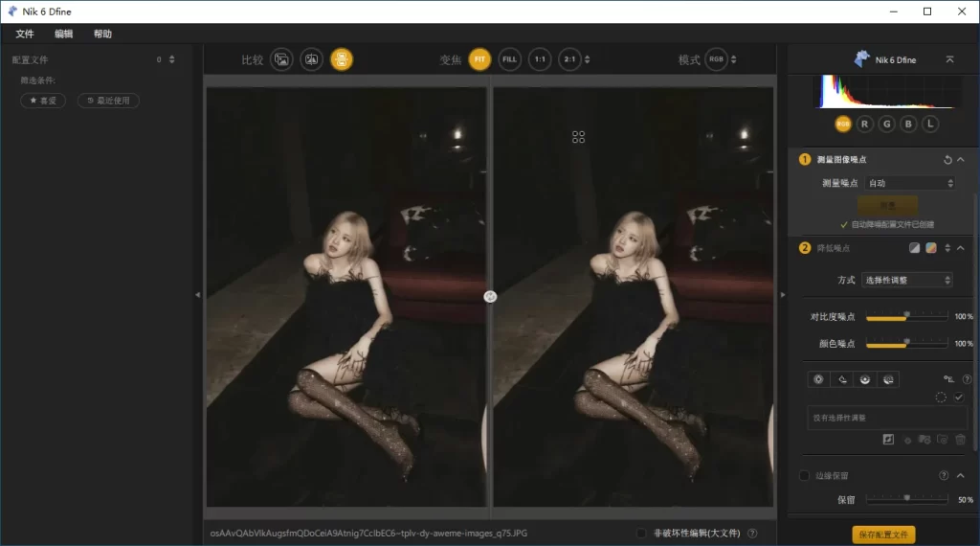Set zoom to 1:1

coord(540,59)
